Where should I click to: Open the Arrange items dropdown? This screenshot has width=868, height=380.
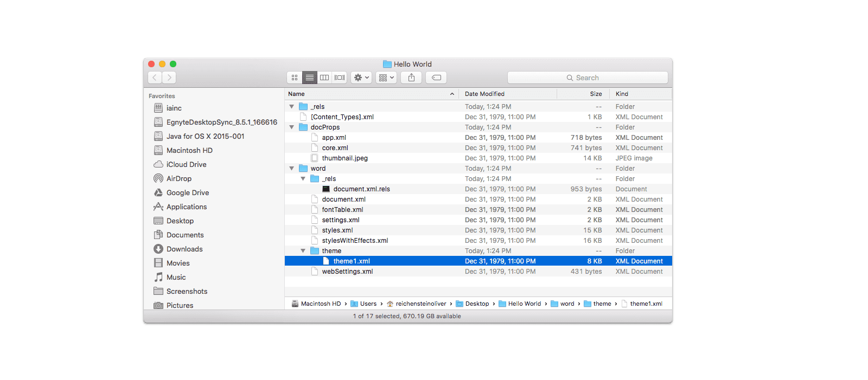pyautogui.click(x=386, y=78)
